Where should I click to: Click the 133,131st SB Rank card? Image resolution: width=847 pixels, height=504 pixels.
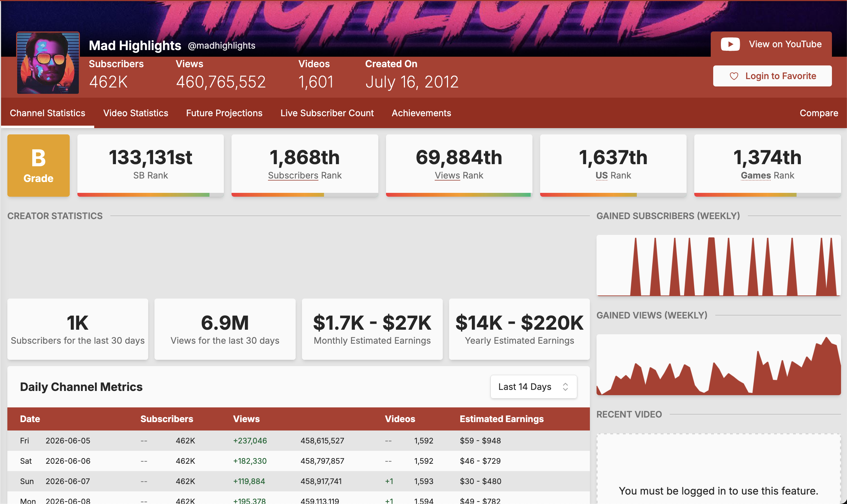coord(151,166)
